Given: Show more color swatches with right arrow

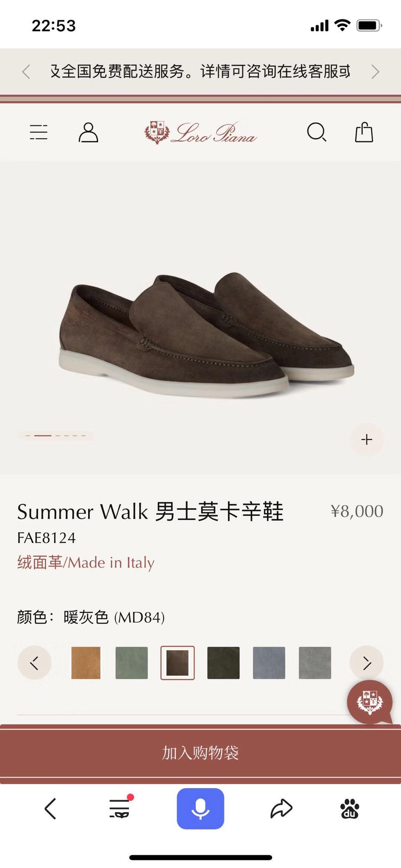Looking at the screenshot, I should 367,663.
